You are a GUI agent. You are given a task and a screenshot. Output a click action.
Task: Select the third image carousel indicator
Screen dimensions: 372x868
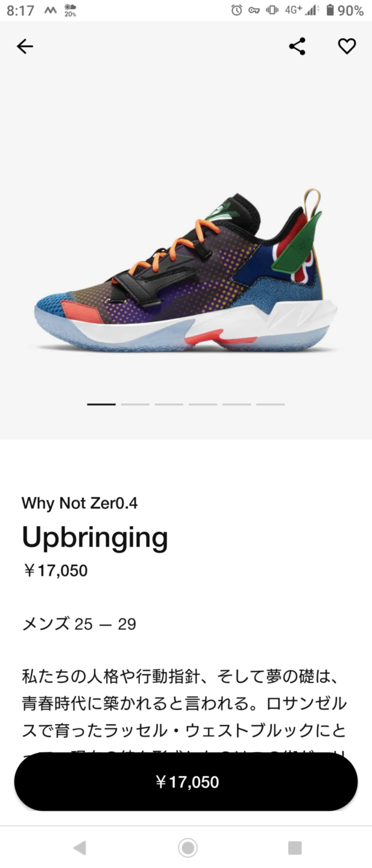tap(169, 404)
